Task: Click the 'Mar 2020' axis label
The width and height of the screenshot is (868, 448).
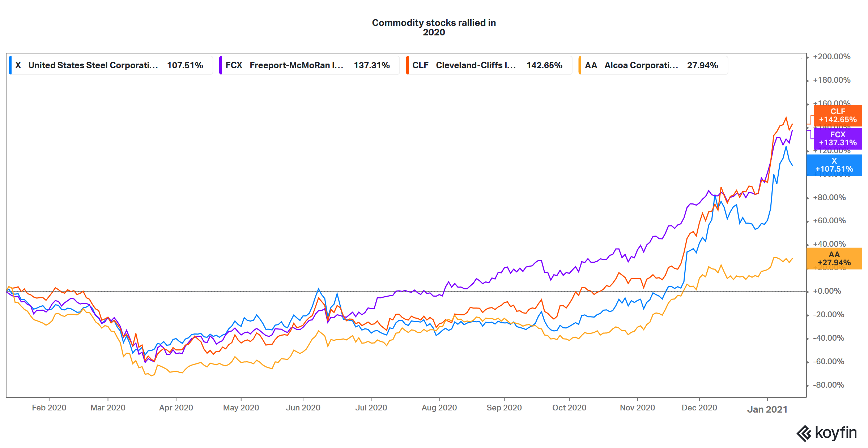Action: [108, 408]
